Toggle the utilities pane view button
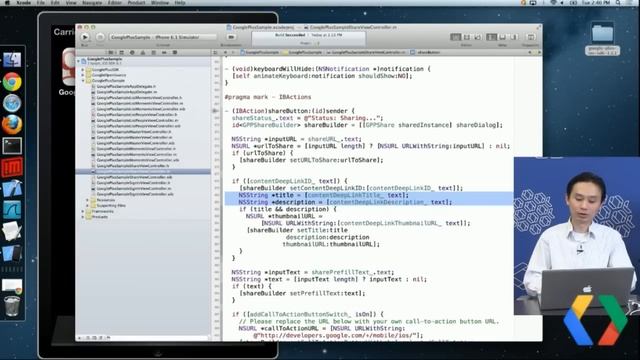This screenshot has width=640, height=360. pos(514,37)
